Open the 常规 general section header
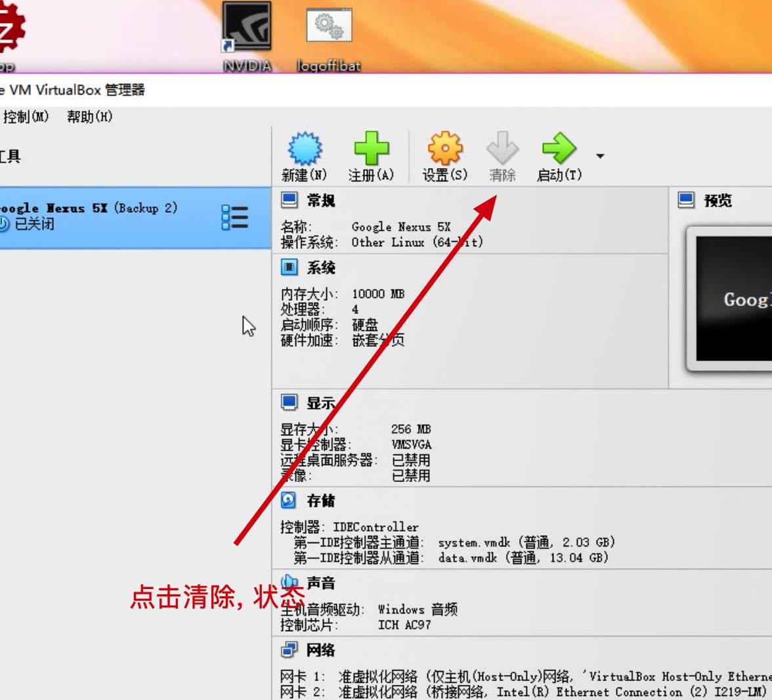The height and width of the screenshot is (700, 772). [321, 200]
